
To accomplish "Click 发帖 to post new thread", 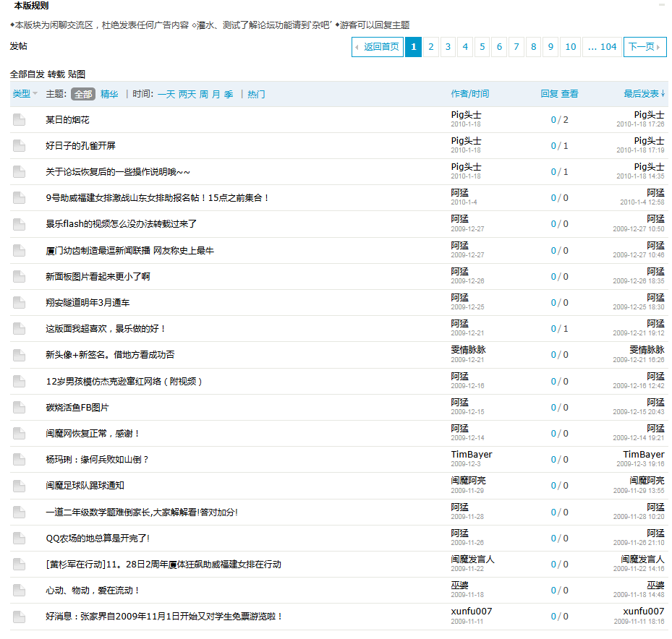I will pos(18,46).
